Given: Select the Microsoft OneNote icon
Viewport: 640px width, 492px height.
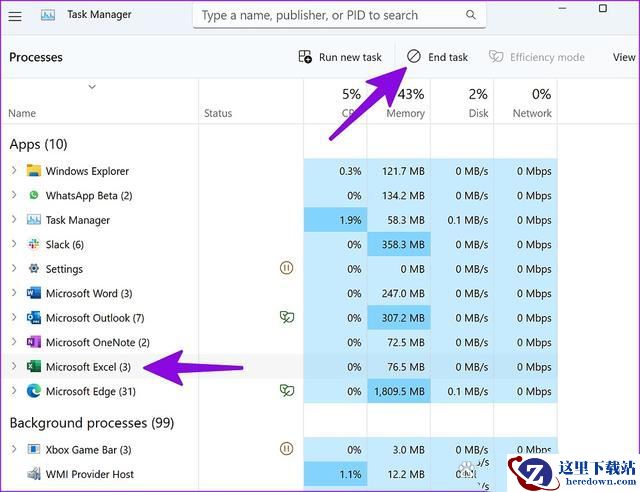Looking at the screenshot, I should 33,342.
